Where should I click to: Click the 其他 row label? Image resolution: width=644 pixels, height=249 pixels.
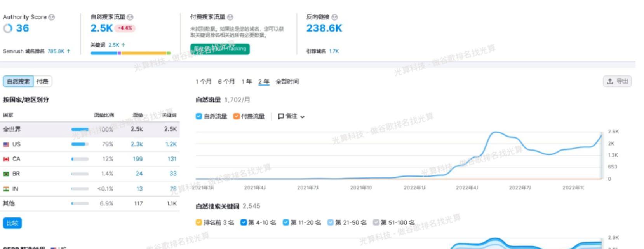[x=9, y=203]
